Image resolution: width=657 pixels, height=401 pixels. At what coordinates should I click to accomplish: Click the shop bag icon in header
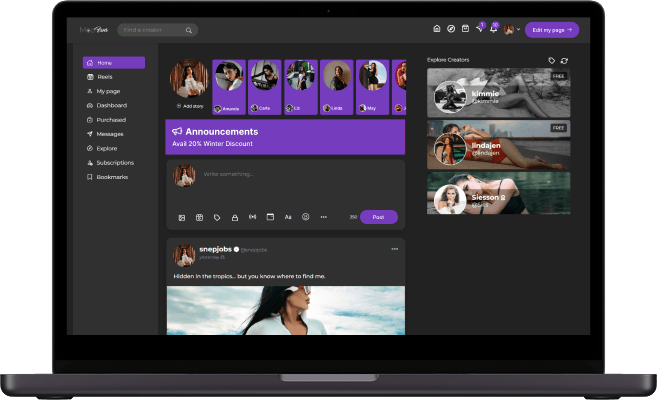coord(465,29)
